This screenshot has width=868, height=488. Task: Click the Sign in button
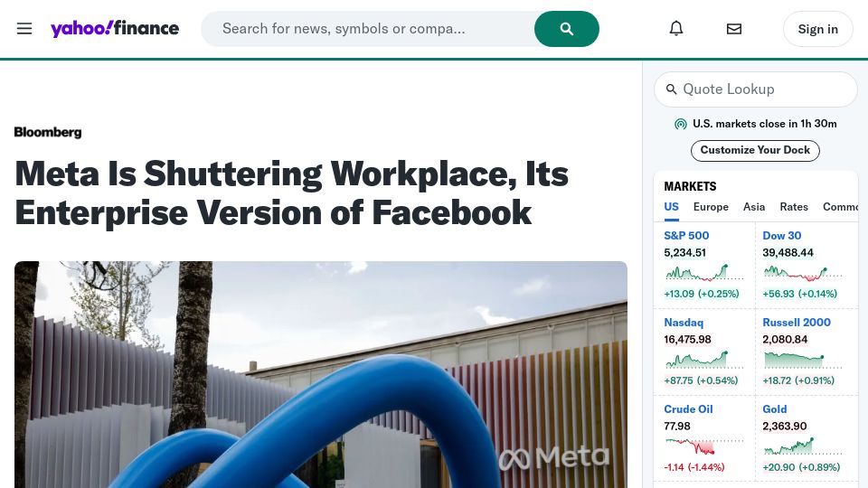tap(817, 29)
